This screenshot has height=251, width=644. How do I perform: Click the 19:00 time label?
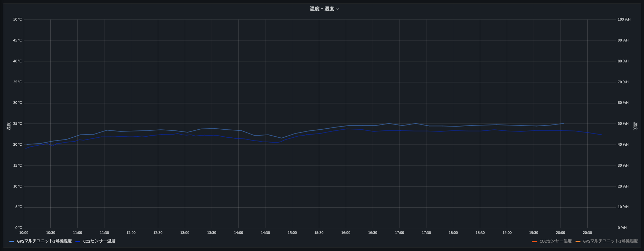pos(507,233)
